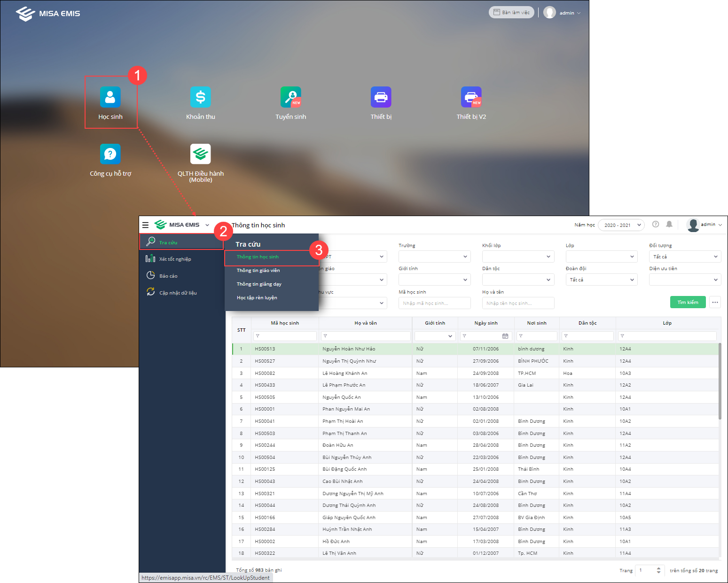
Task: Open calendar picker in Ngày sinh filter
Action: [505, 336]
